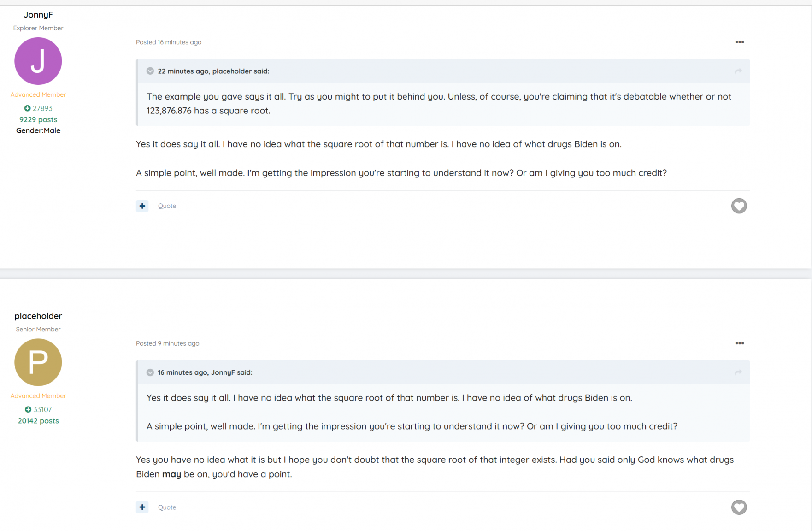Open the Posted 16 minutes ago timestamp
Screen dimensions: 812x531
tap(169, 42)
